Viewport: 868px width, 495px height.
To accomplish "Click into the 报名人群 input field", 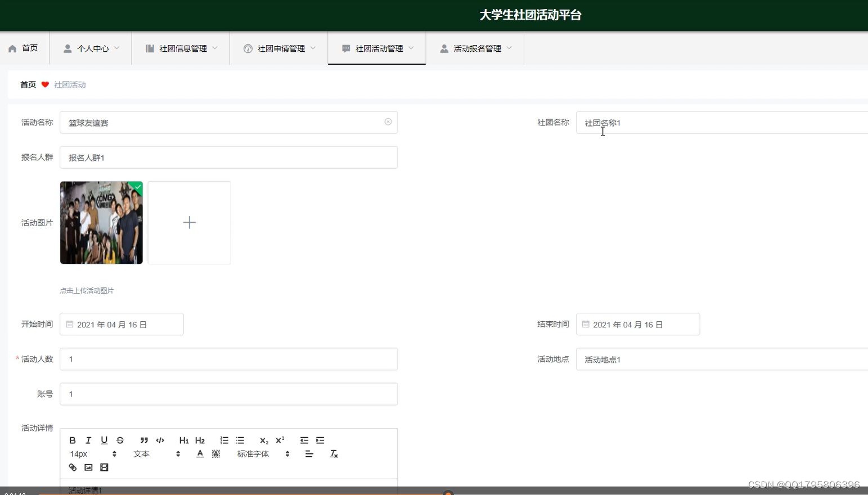I will click(x=229, y=157).
